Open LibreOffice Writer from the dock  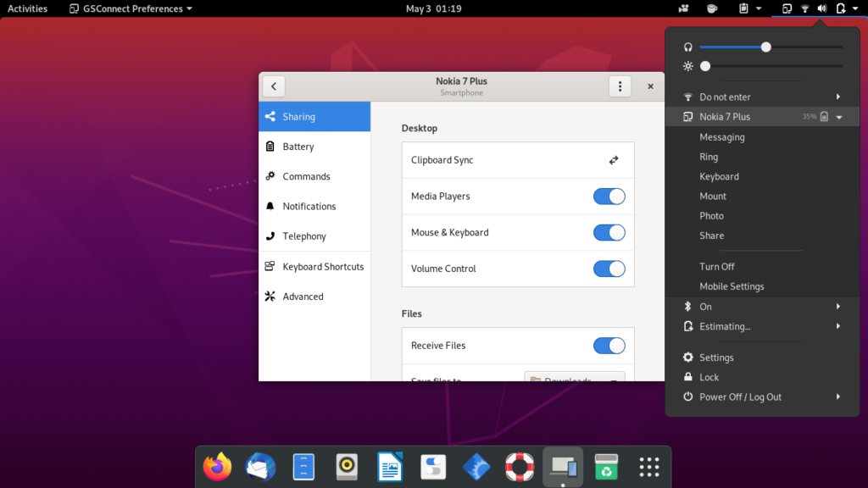click(x=390, y=467)
